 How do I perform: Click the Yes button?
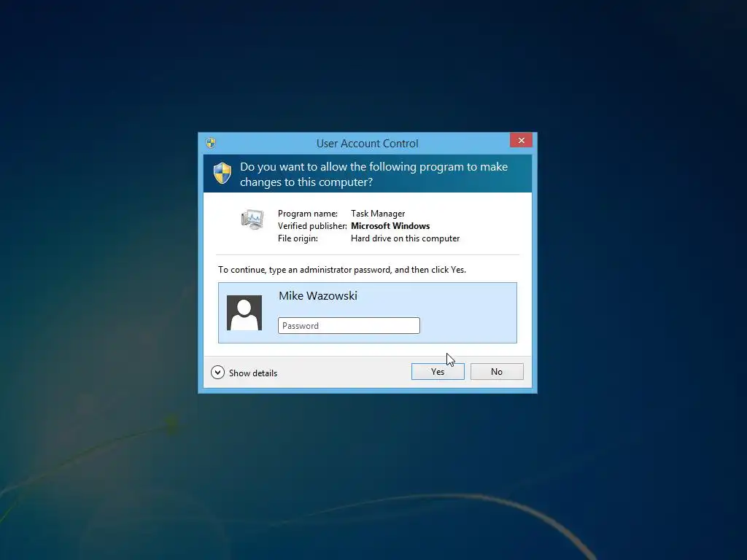438,371
